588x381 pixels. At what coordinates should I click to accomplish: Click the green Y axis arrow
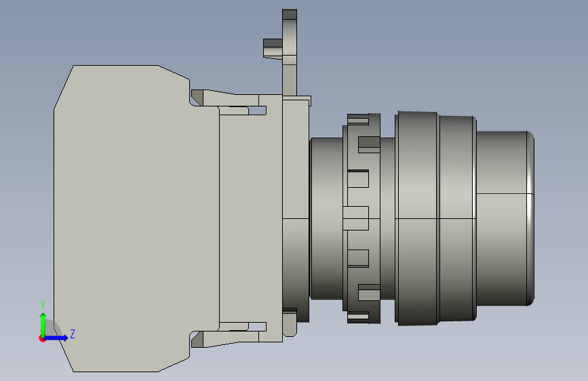(x=43, y=324)
